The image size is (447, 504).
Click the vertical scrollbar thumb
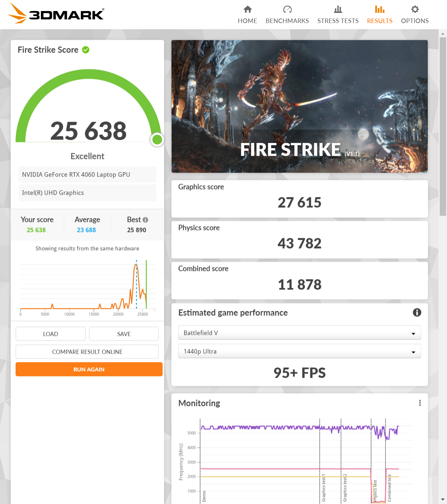tap(443, 127)
